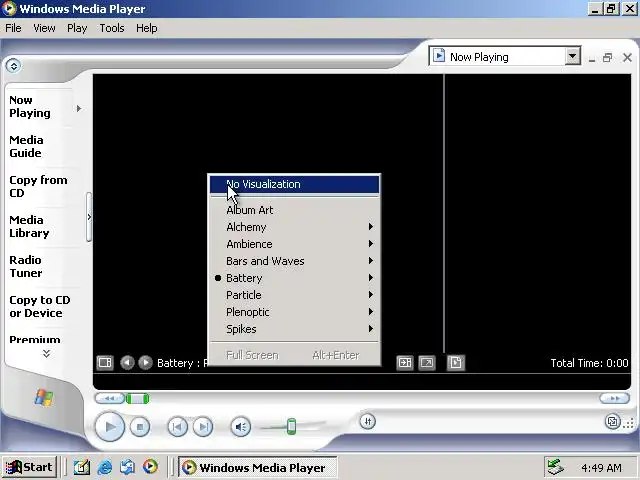Expand Now Playing sidebar arrow

click(x=79, y=109)
